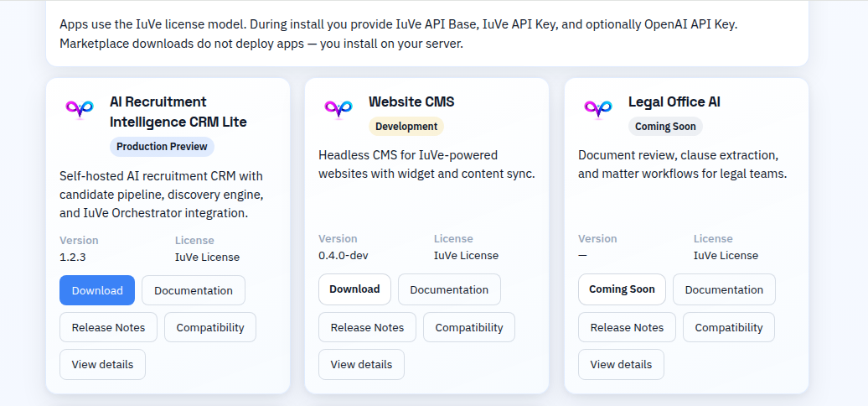This screenshot has width=868, height=406.
Task: Click the Headless CMS description text
Action: tap(426, 164)
